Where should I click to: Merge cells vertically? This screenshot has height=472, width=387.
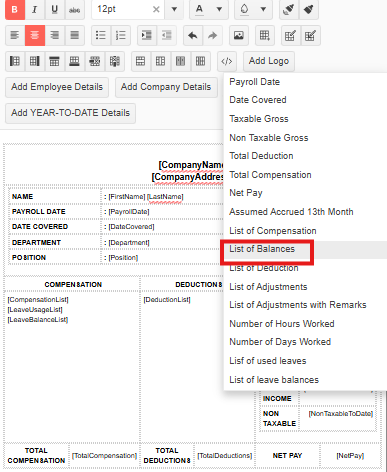pyautogui.click(x=161, y=61)
